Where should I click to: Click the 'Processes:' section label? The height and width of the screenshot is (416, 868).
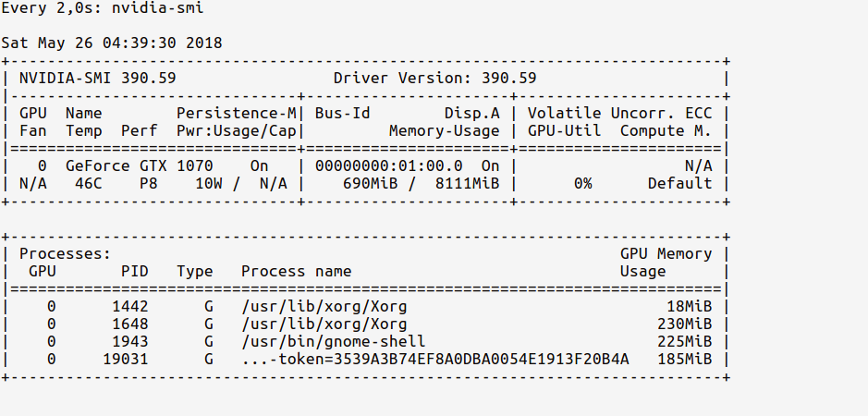(x=66, y=254)
